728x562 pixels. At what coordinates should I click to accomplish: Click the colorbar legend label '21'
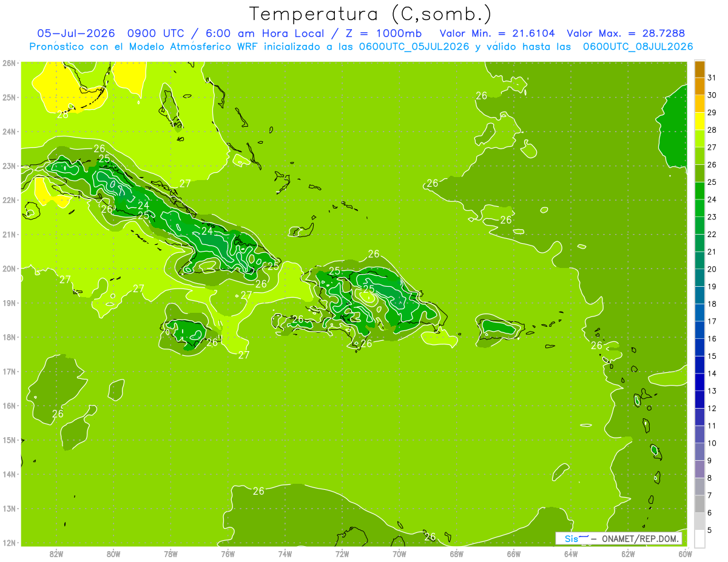click(x=712, y=252)
